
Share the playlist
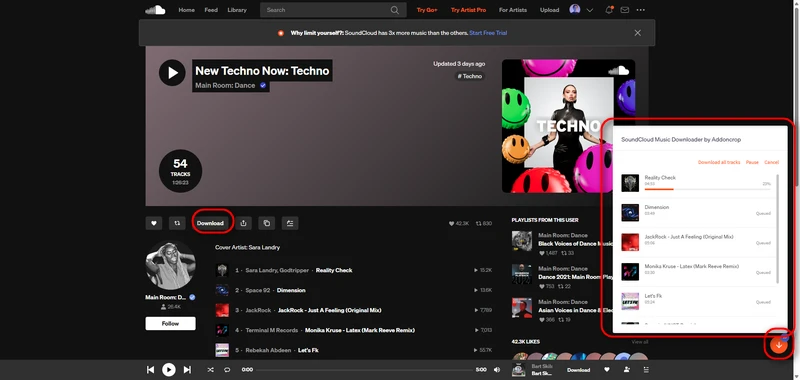point(243,223)
